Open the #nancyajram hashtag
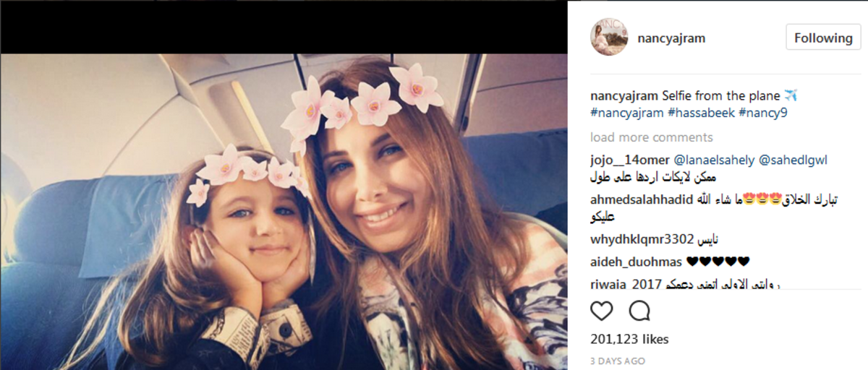Viewport: 868px width, 370px height. click(626, 113)
